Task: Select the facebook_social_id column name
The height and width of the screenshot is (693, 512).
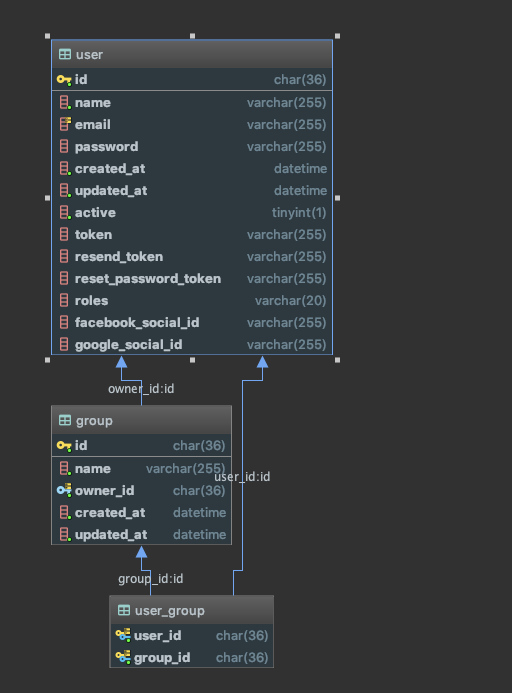Action: click(137, 323)
